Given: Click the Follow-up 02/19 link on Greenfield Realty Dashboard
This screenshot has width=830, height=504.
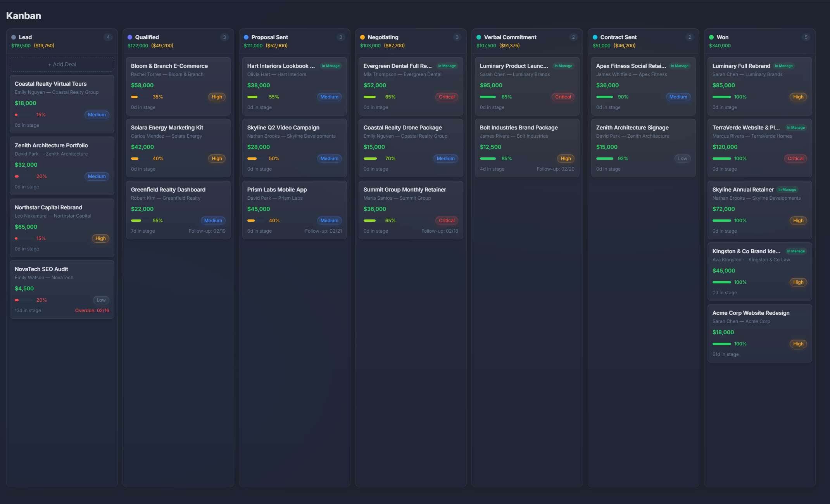Looking at the screenshot, I should [207, 231].
